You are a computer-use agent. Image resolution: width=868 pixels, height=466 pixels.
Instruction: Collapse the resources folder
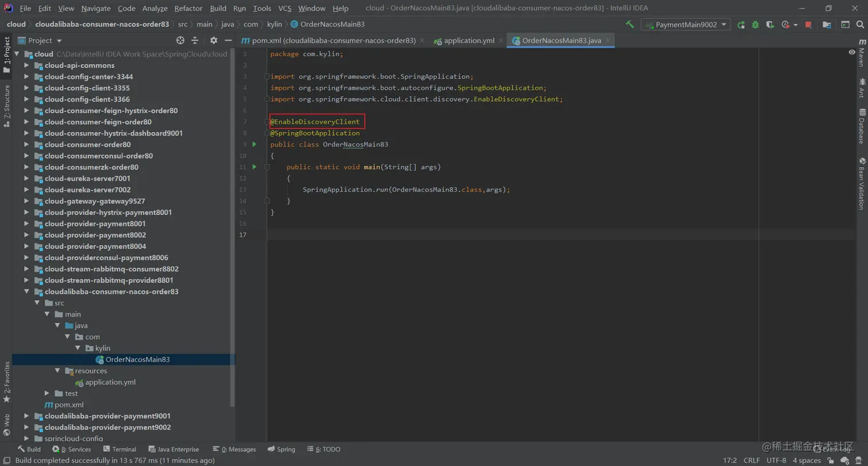point(57,371)
